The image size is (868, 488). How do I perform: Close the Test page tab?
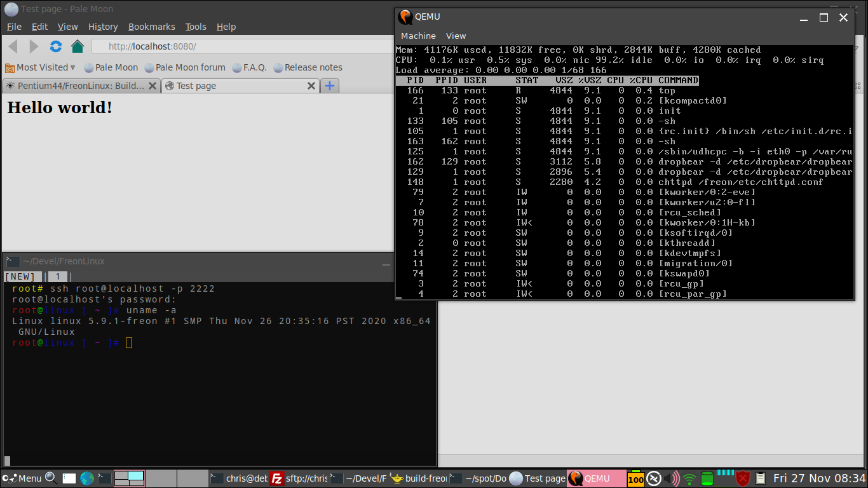tap(311, 86)
